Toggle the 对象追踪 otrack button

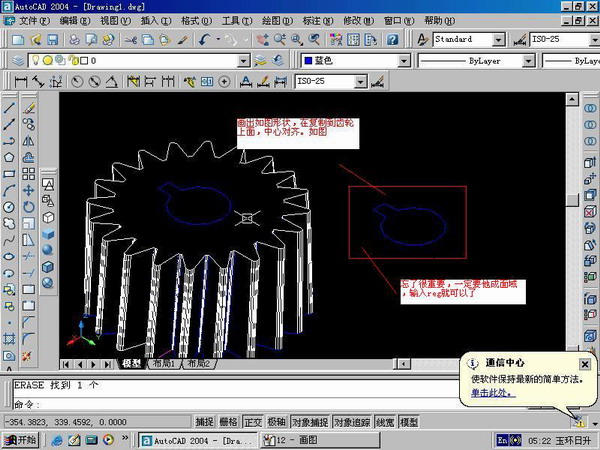[352, 422]
